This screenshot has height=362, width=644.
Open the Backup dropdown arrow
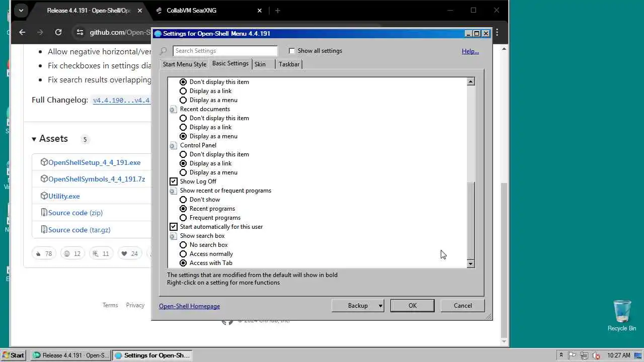tap(380, 306)
